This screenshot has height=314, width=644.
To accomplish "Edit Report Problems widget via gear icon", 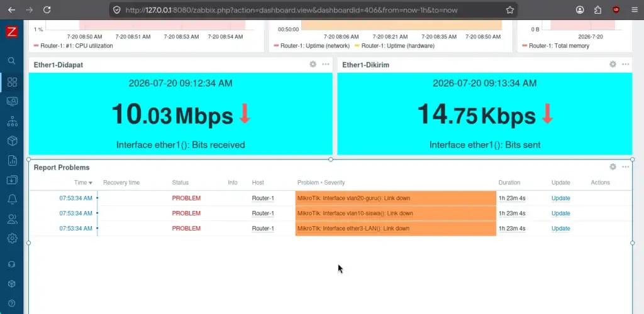I will point(613,167).
